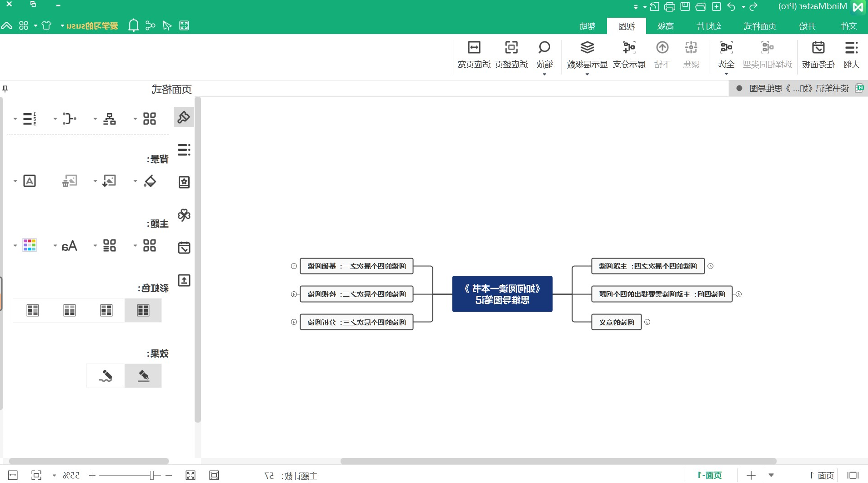Click the Print icon in title bar
The image size is (868, 483).
(x=670, y=6)
